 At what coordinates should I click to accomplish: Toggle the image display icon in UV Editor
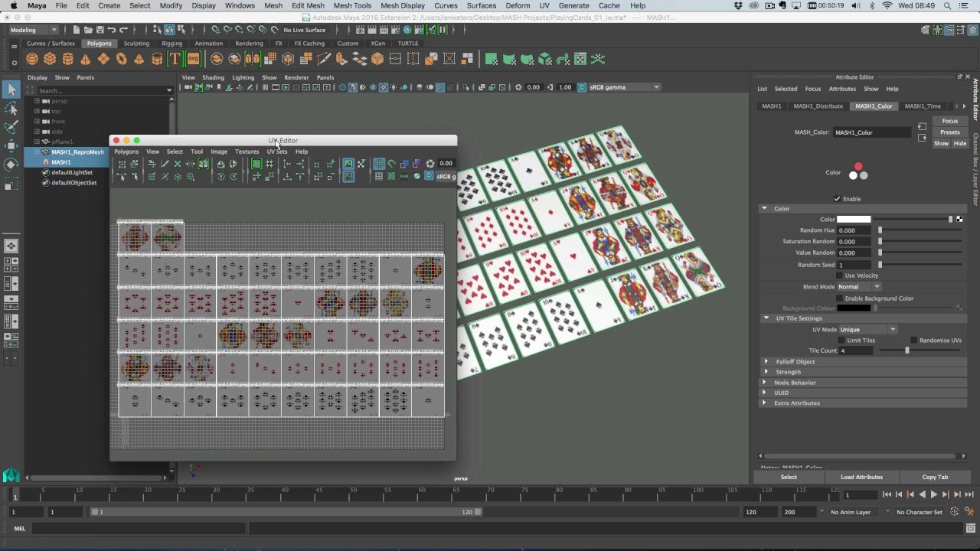348,164
